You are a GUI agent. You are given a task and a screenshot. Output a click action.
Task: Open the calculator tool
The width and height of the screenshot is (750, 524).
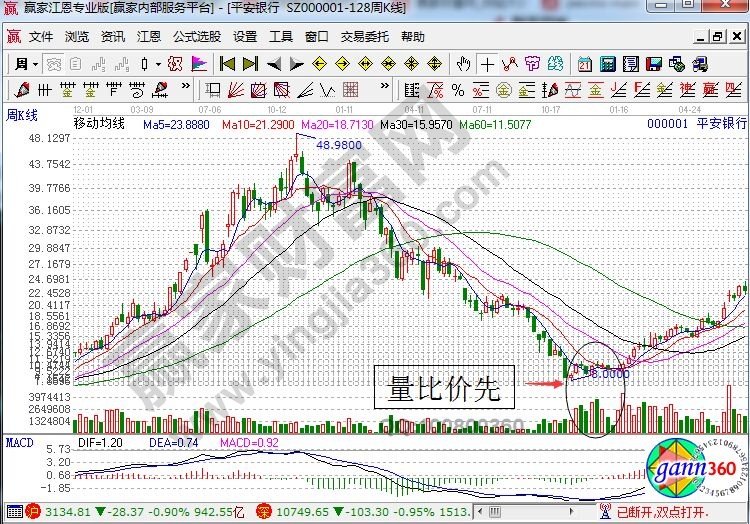tap(607, 64)
